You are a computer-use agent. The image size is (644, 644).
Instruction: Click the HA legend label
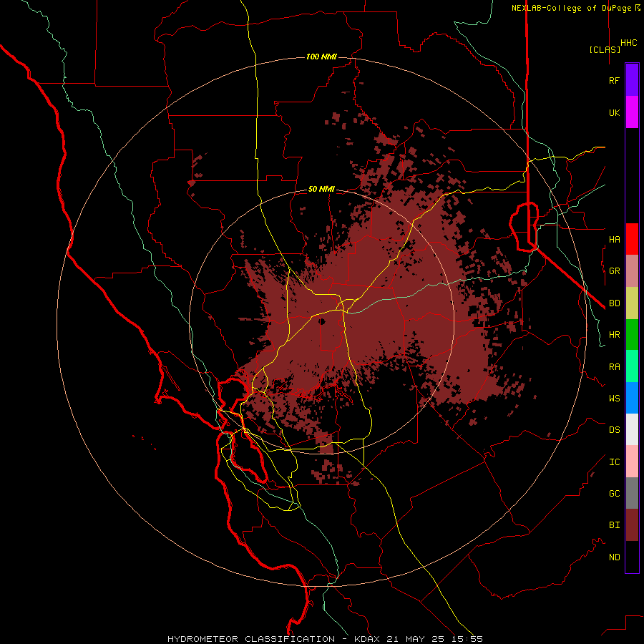tap(614, 240)
